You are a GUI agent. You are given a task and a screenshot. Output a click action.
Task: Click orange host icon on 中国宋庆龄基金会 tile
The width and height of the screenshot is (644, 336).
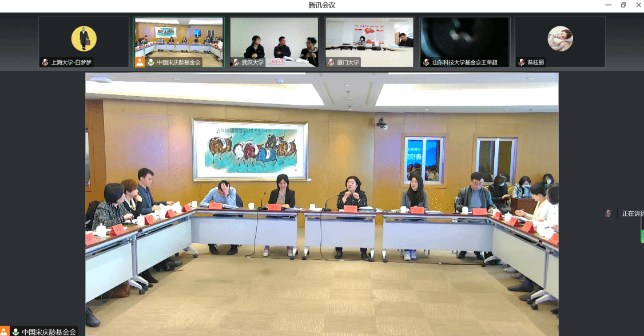click(x=140, y=62)
